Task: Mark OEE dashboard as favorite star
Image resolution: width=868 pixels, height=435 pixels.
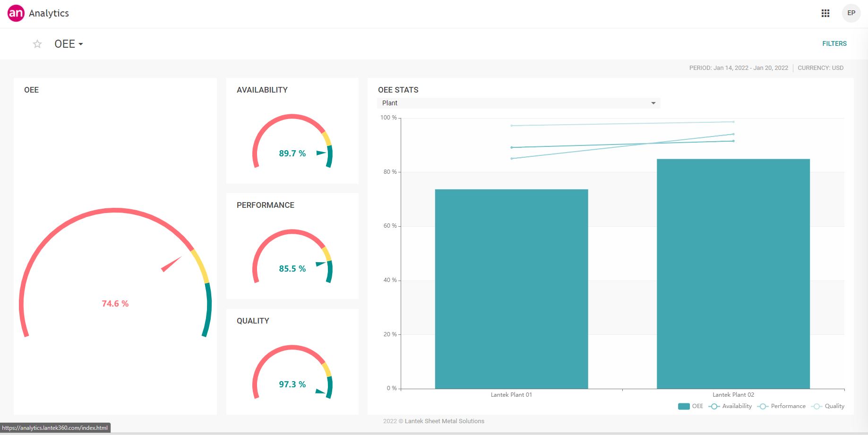Action: point(37,44)
